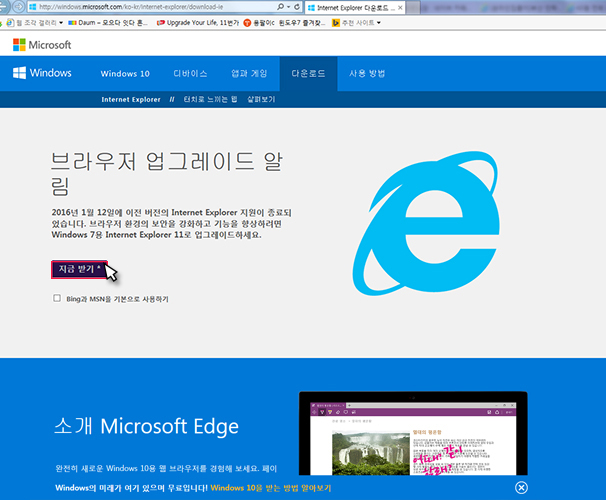The width and height of the screenshot is (606, 500).
Task: Click the large Internet Explorer logo
Action: [x=426, y=223]
